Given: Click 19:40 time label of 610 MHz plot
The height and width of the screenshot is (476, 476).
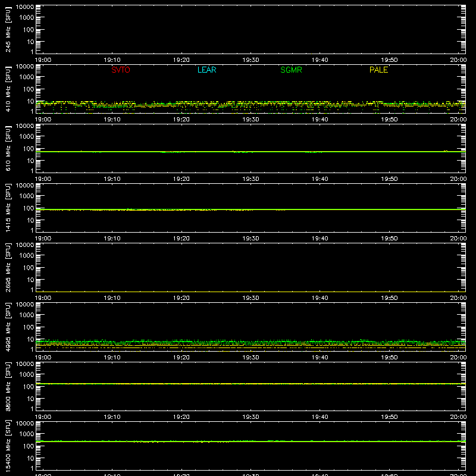Looking at the screenshot, I should (320, 179).
